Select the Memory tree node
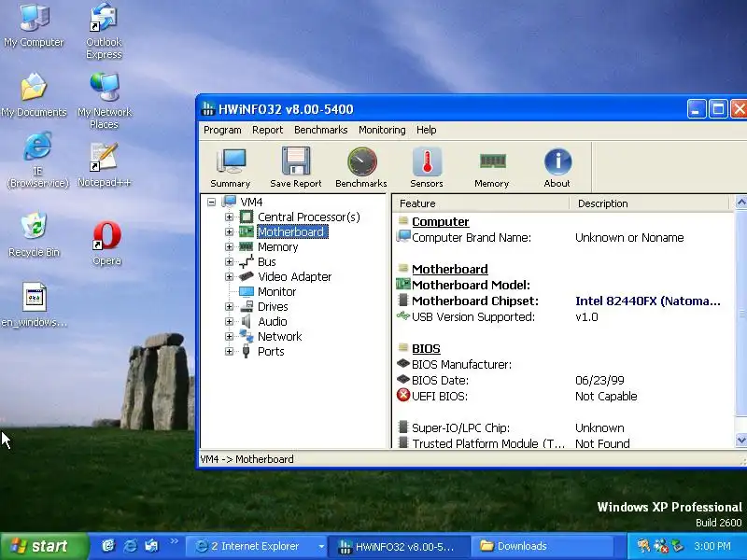Image resolution: width=747 pixels, height=560 pixels. click(x=277, y=247)
